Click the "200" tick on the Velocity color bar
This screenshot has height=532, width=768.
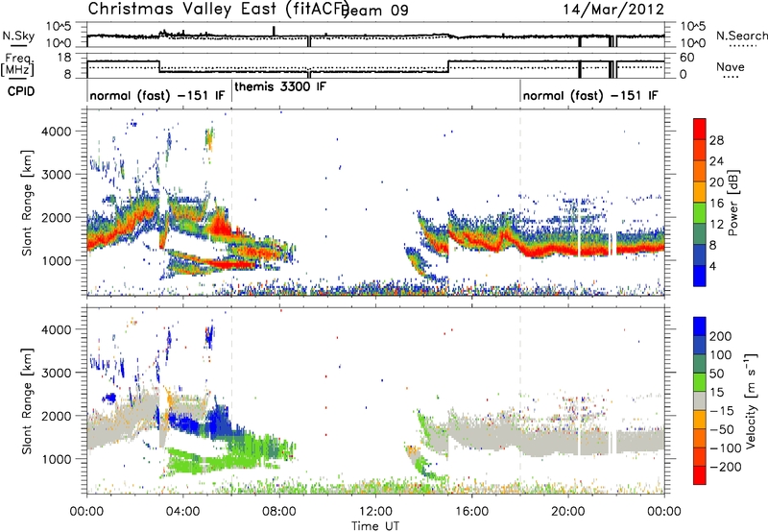point(721,336)
